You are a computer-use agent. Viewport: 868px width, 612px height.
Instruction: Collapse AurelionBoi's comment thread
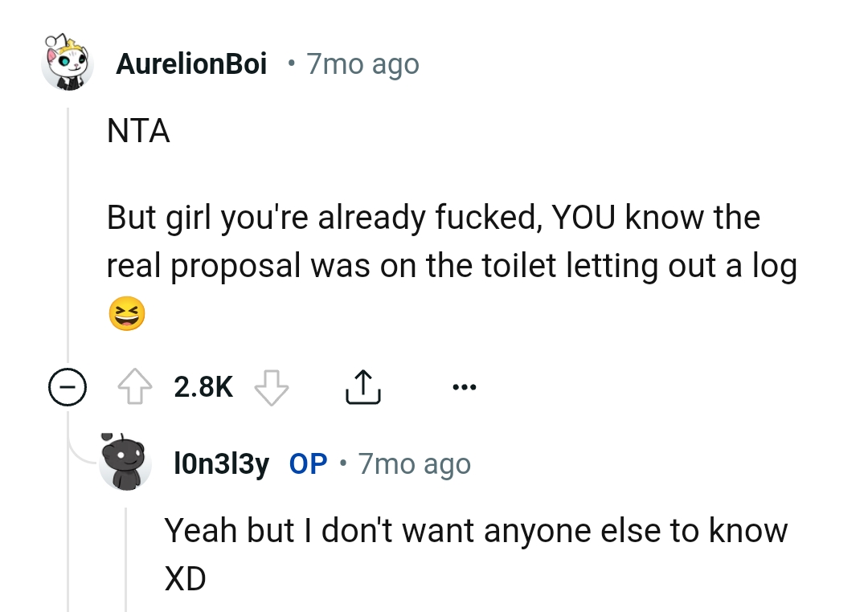(x=68, y=386)
